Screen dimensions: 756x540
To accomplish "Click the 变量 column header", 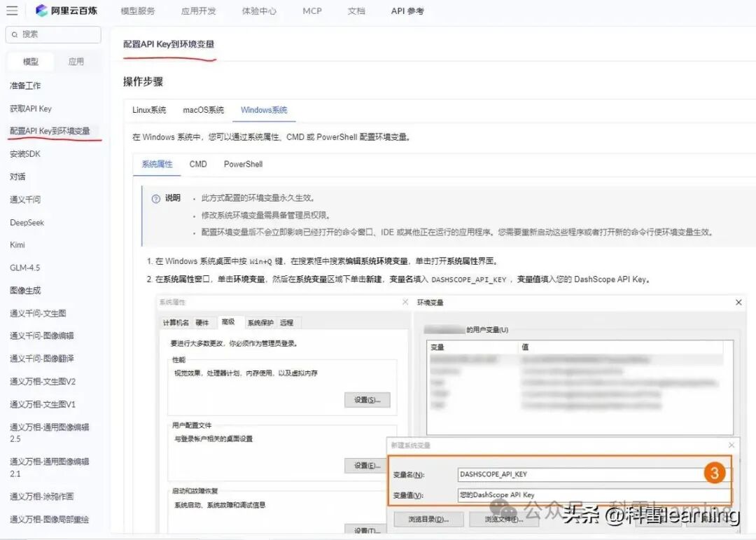I will coord(437,347).
